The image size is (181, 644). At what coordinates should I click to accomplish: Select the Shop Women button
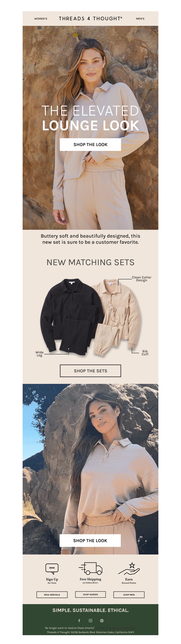pyautogui.click(x=90, y=594)
